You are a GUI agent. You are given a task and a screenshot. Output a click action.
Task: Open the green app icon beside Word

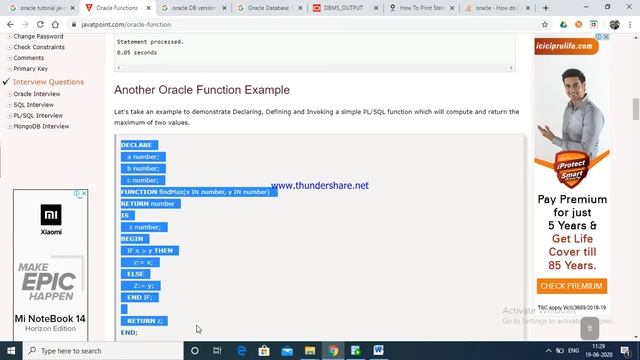coord(356,351)
